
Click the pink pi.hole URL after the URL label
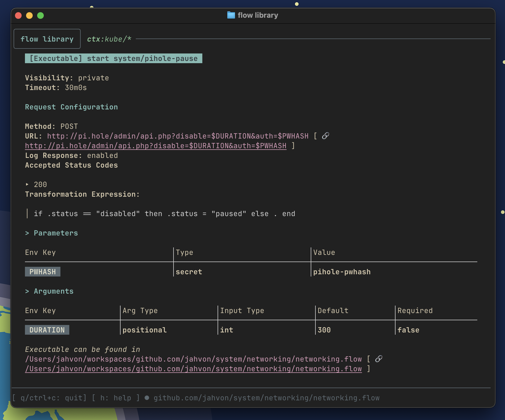click(x=178, y=136)
